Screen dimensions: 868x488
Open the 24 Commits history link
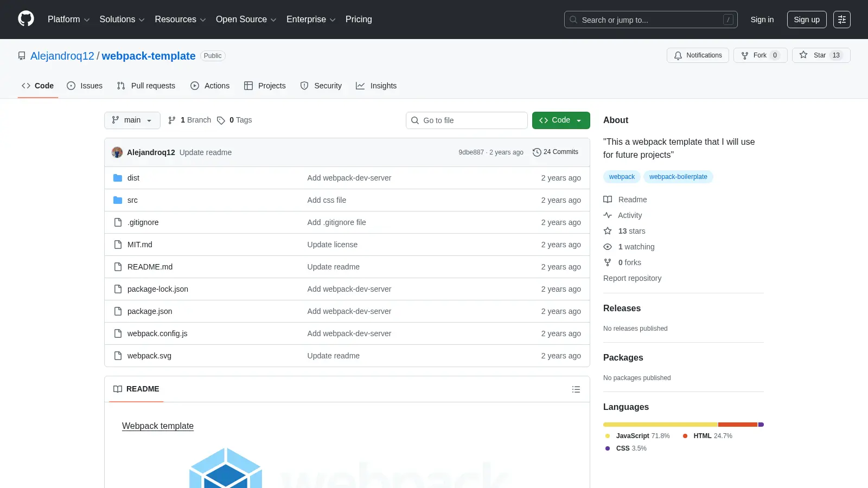556,152
